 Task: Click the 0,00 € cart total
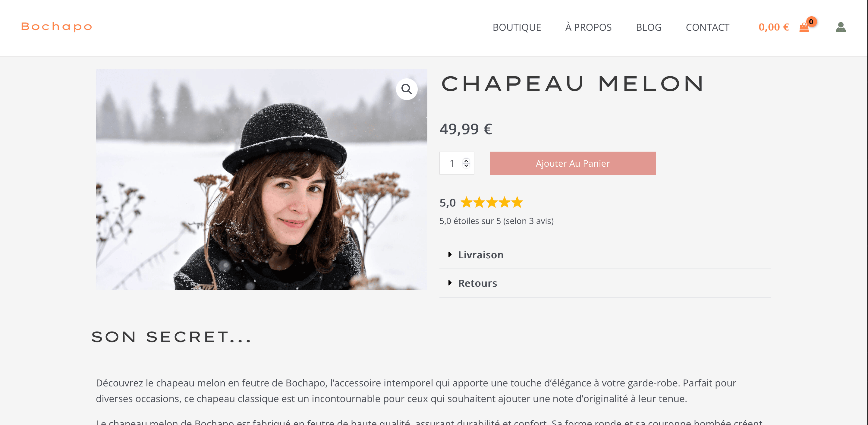click(773, 27)
